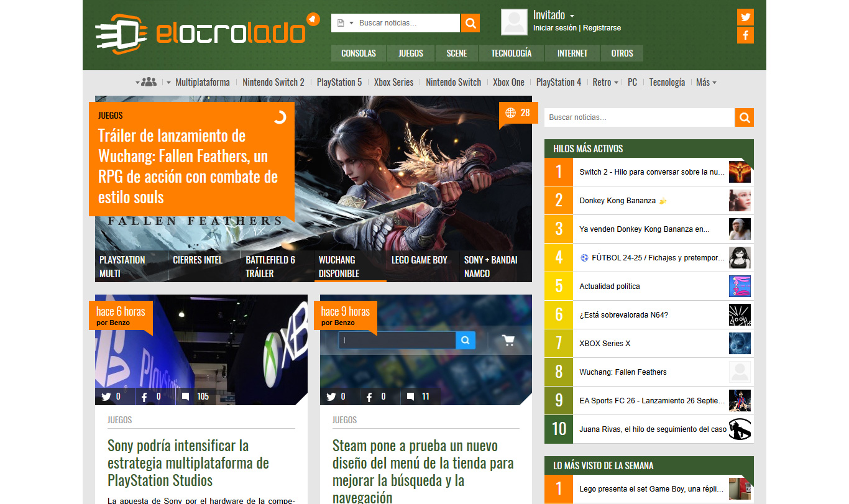Viewport: 849px width, 504px height.
Task: Click avatar next to Actualidad política thread
Action: tap(740, 286)
